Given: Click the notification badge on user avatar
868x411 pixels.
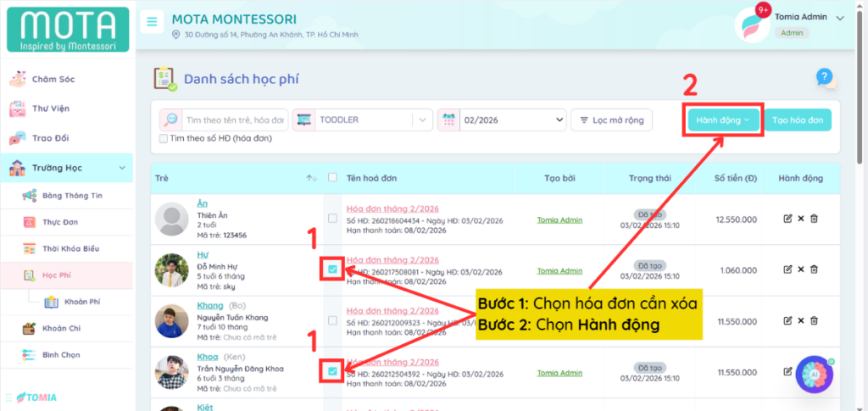Looking at the screenshot, I should (763, 10).
